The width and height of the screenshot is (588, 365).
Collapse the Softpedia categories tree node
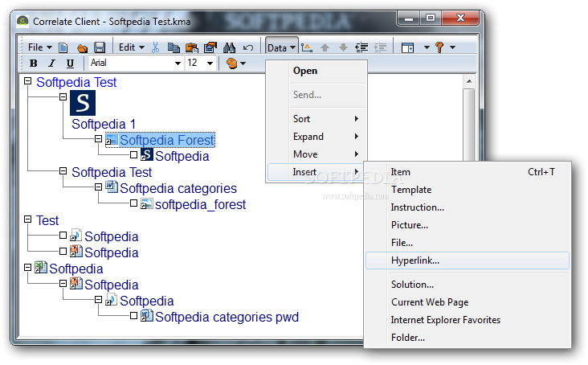point(98,187)
